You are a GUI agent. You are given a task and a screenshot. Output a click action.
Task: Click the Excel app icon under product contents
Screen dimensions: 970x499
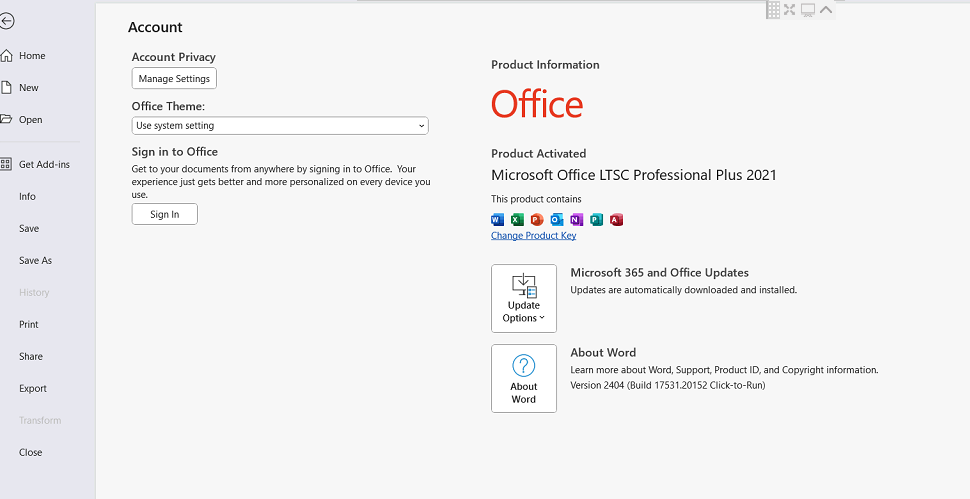pyautogui.click(x=517, y=220)
